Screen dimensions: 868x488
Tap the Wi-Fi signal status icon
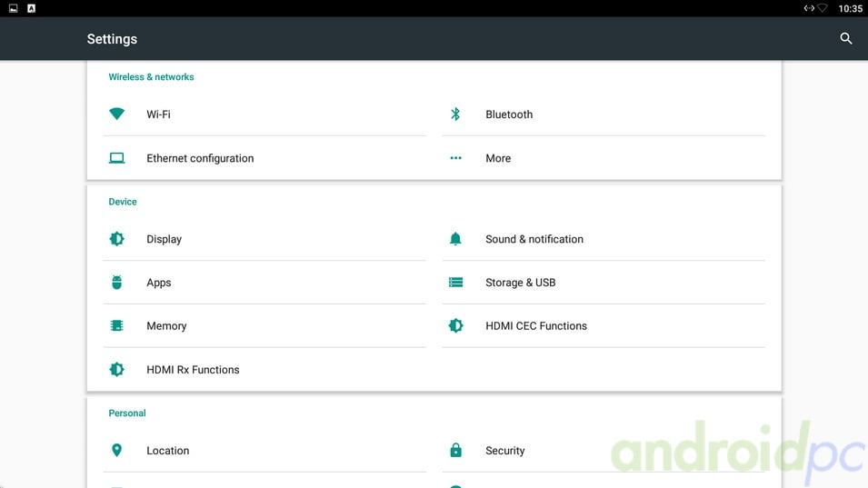tap(823, 8)
